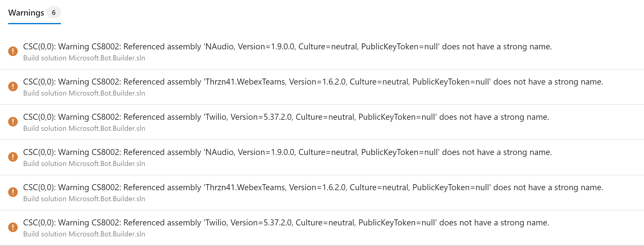Viewport: 644px width, 246px height.
Task: Click the warning icon on the first Thrzn41.WebexTeams entry
Action: click(13, 86)
